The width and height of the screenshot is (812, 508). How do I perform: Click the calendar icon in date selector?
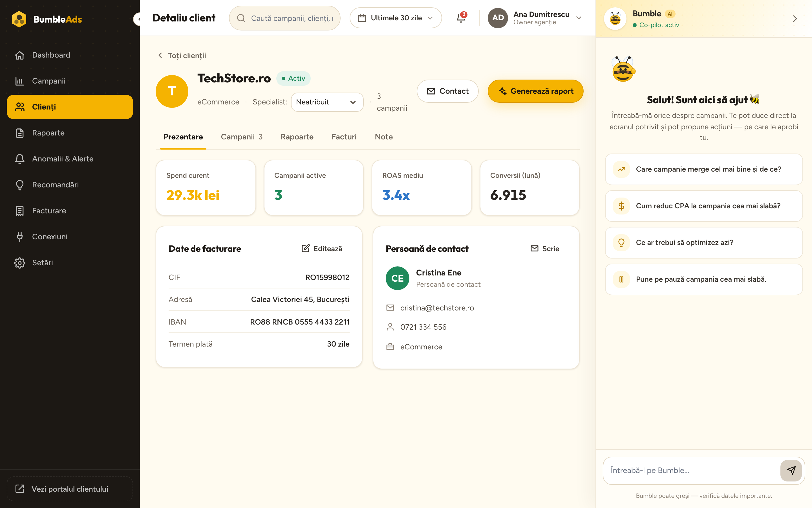pos(362,18)
